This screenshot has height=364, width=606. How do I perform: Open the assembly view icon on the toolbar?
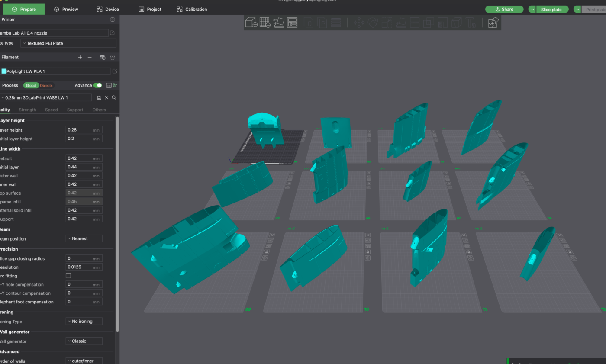click(493, 23)
